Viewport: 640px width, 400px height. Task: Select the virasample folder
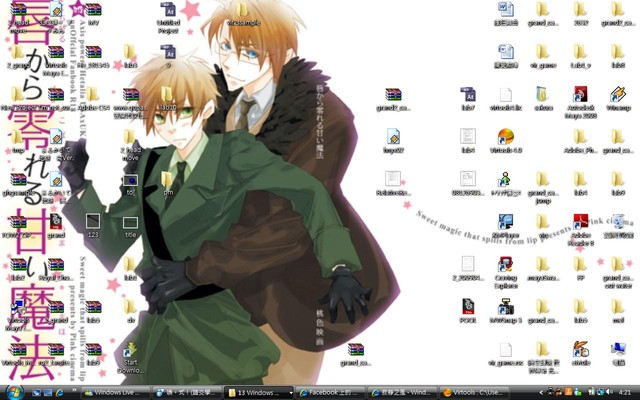pyautogui.click(x=242, y=14)
